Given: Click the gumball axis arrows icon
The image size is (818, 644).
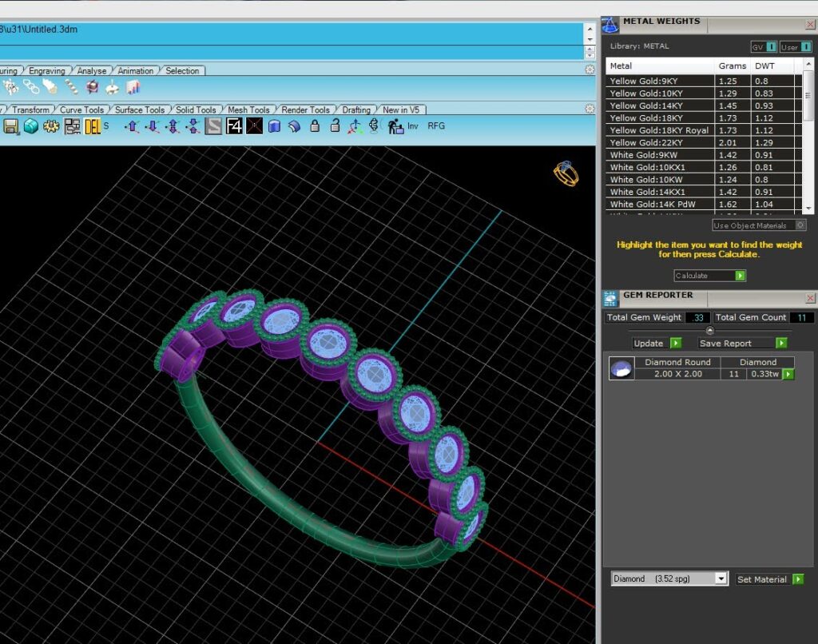Looking at the screenshot, I should [355, 126].
